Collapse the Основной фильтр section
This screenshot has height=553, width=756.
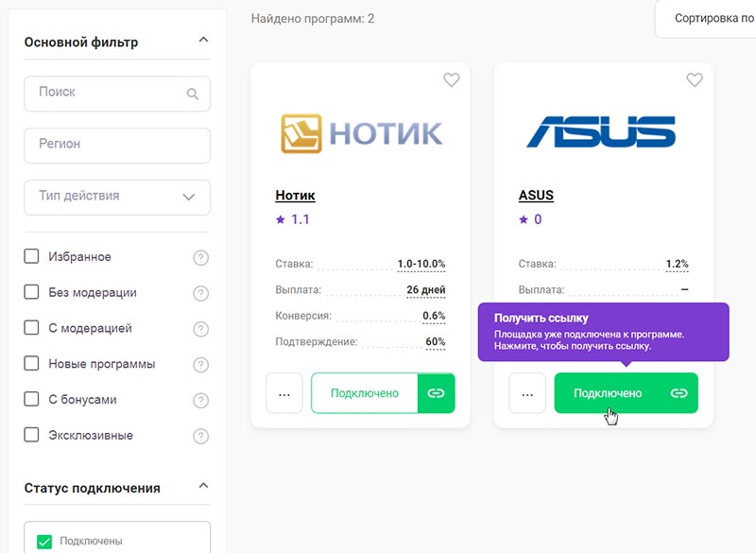pyautogui.click(x=203, y=40)
